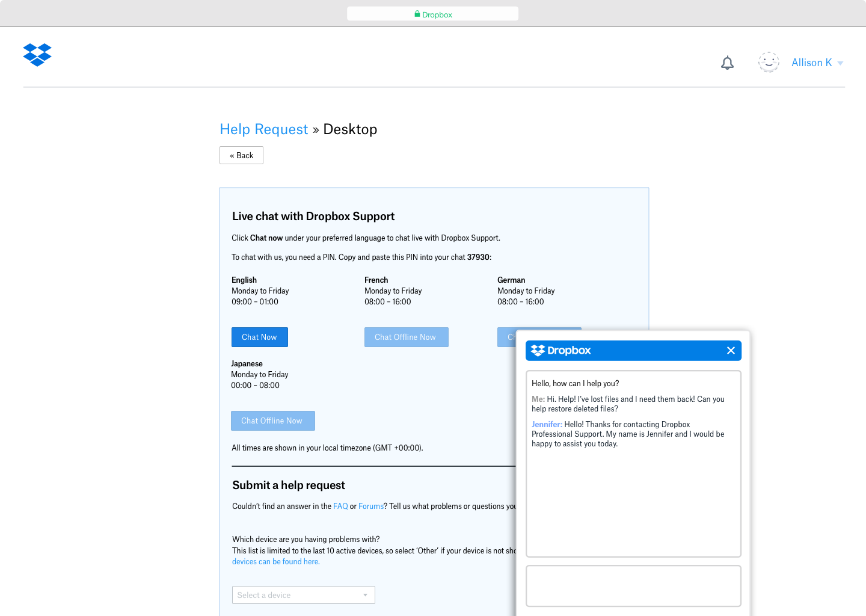Click the Japanese hours 00:00 – 08:00
The width and height of the screenshot is (866, 616).
coord(255,386)
